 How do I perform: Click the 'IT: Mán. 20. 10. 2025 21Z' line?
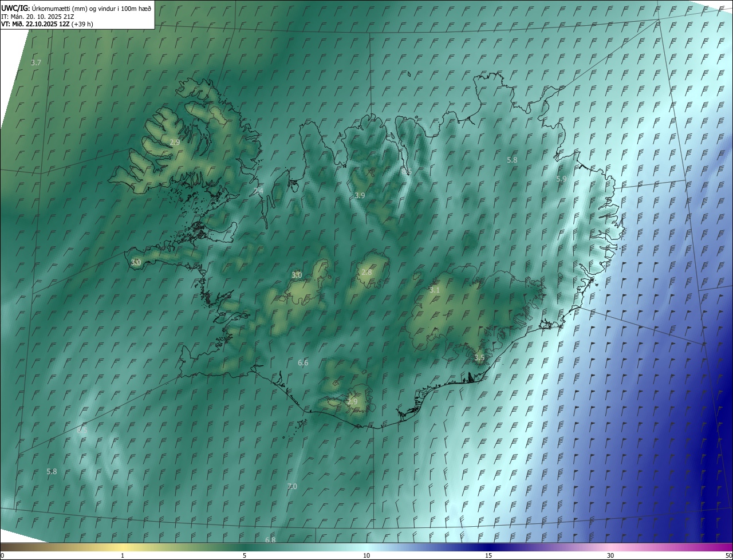pos(37,16)
